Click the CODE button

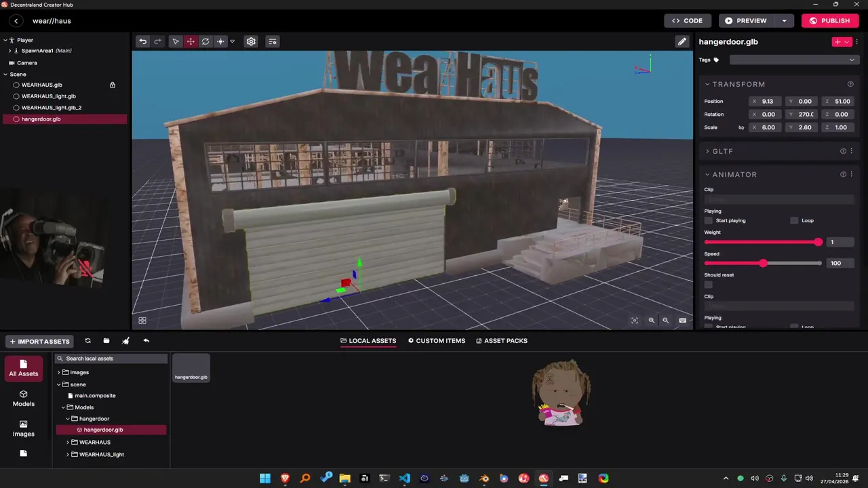(x=688, y=20)
